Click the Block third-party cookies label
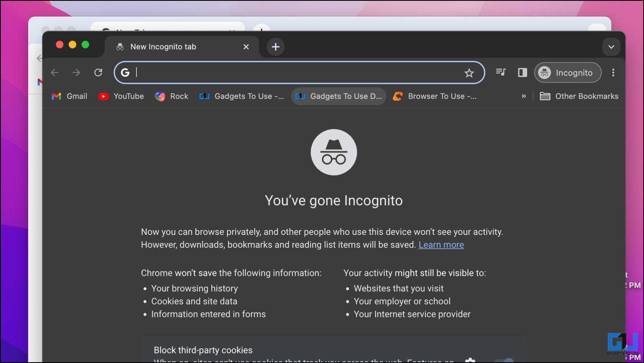644x363 pixels. click(x=203, y=350)
